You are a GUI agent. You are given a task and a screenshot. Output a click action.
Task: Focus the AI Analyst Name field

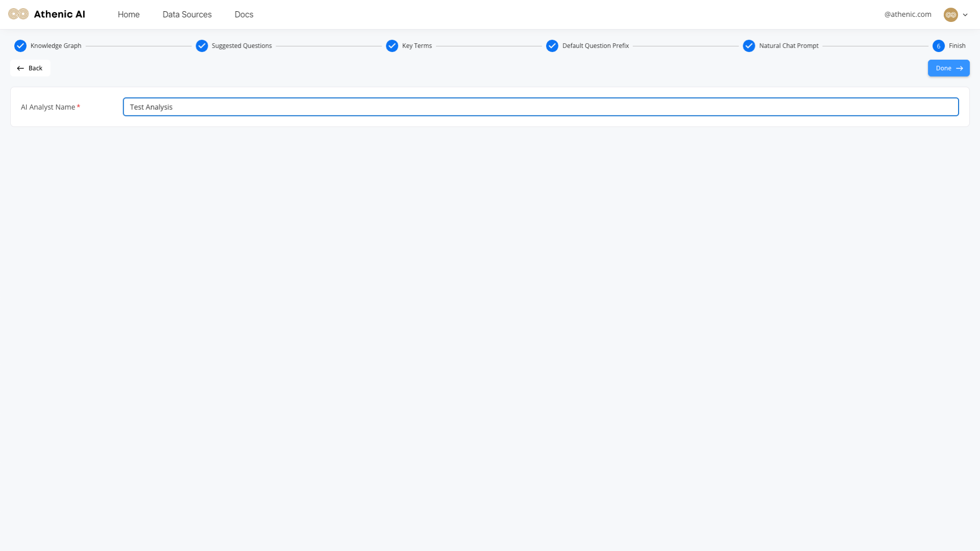click(x=541, y=107)
